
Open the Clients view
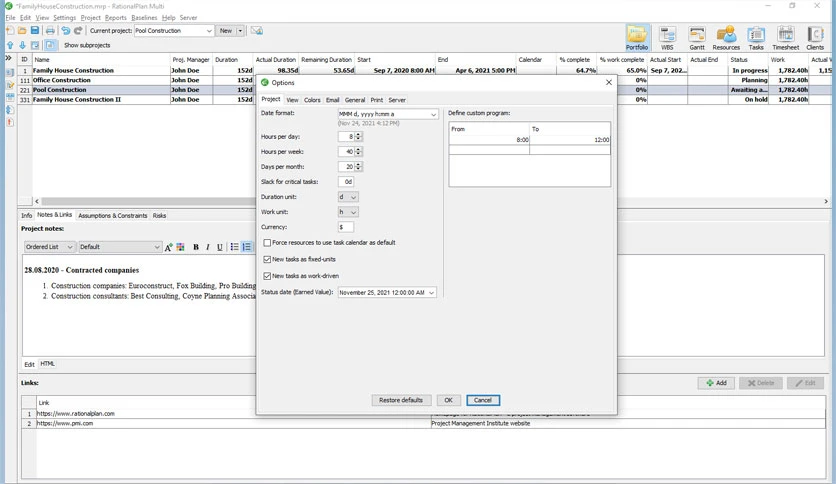[x=815, y=37]
